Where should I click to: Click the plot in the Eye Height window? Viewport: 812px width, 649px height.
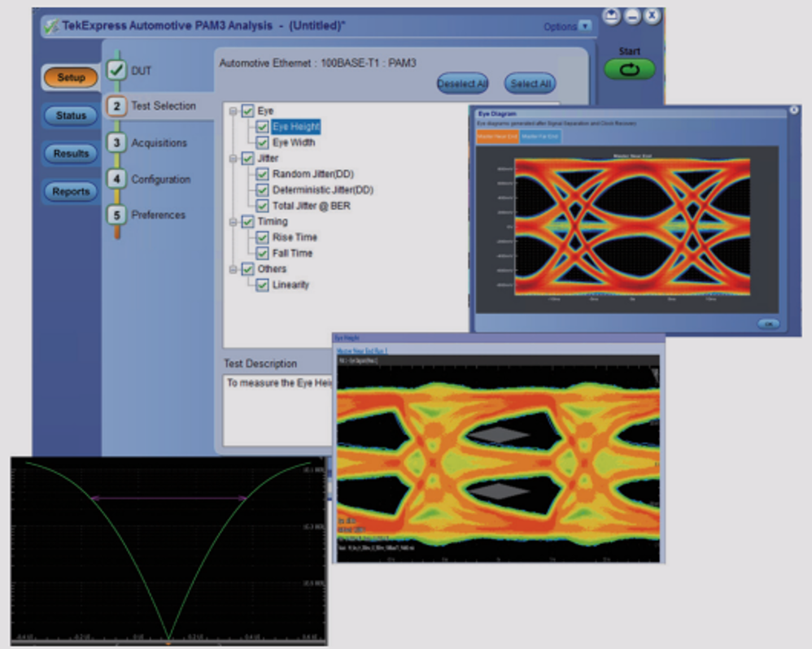tap(498, 459)
